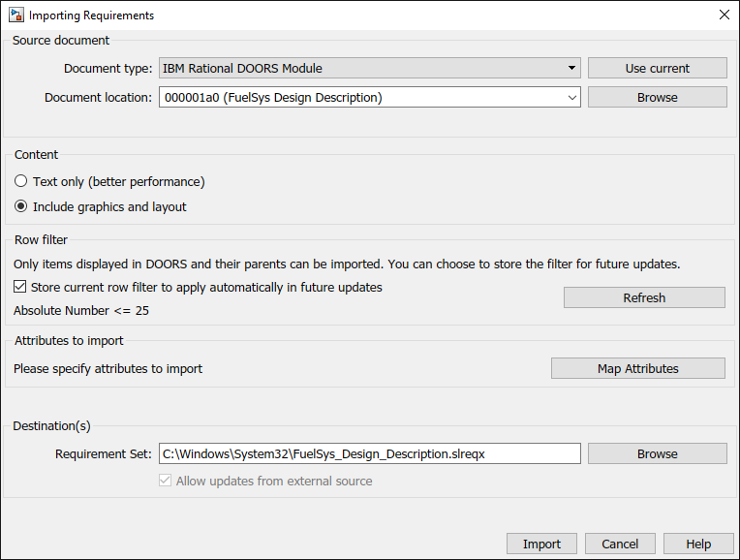Click the Importing Requirements window title text

point(91,16)
